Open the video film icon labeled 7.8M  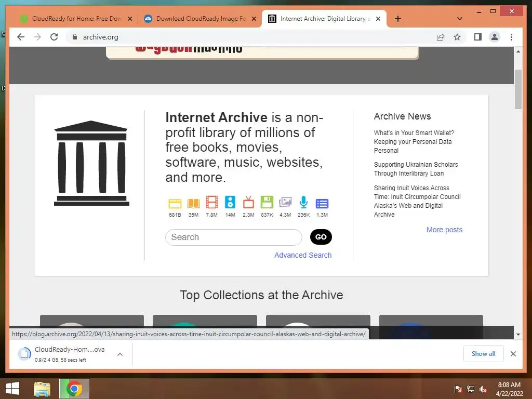coord(212,202)
